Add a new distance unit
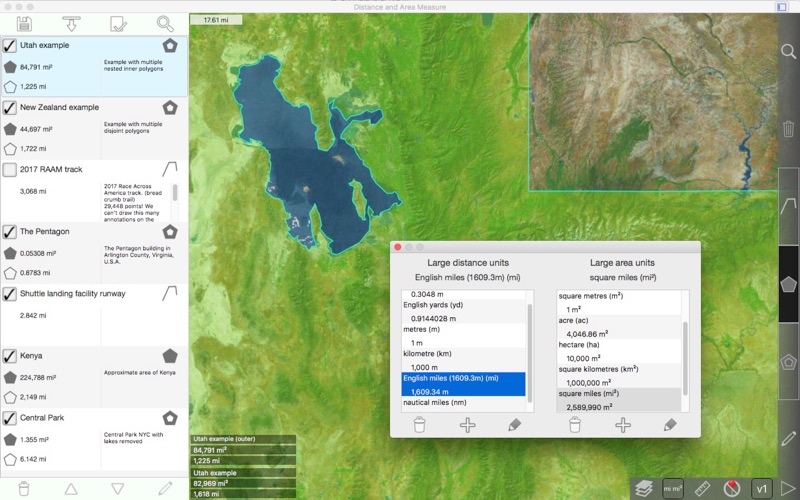 [467, 425]
